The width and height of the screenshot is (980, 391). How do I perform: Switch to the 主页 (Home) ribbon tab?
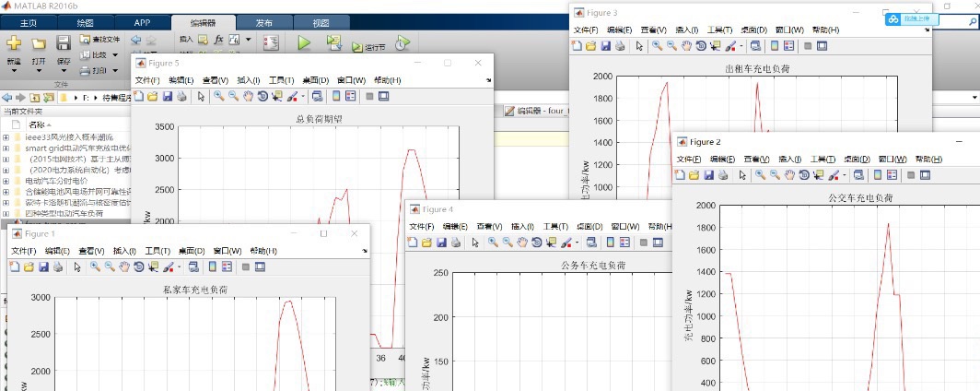(29, 23)
